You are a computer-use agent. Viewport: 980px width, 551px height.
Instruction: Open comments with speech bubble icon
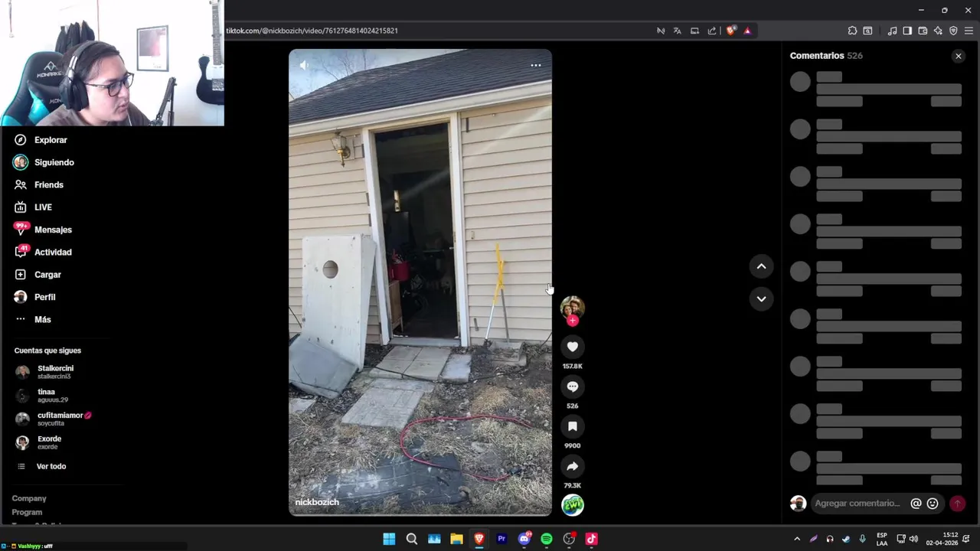pyautogui.click(x=573, y=386)
